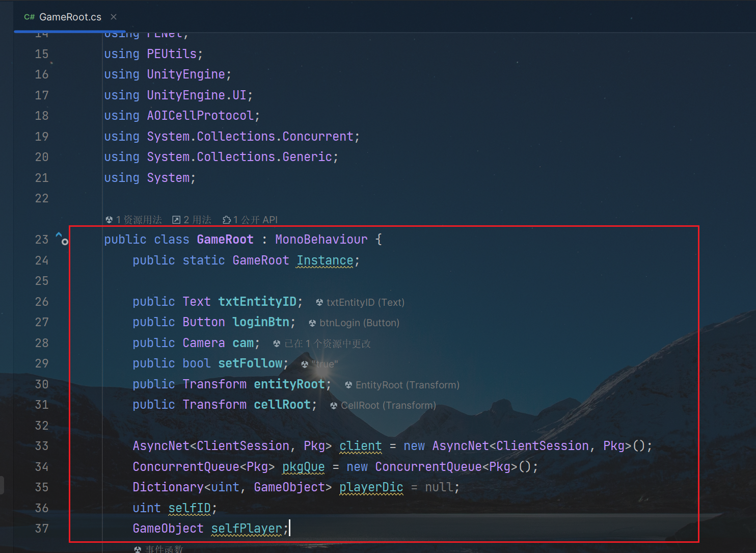Click the "true" value hint after setFollow
The width and height of the screenshot is (756, 553).
325,364
